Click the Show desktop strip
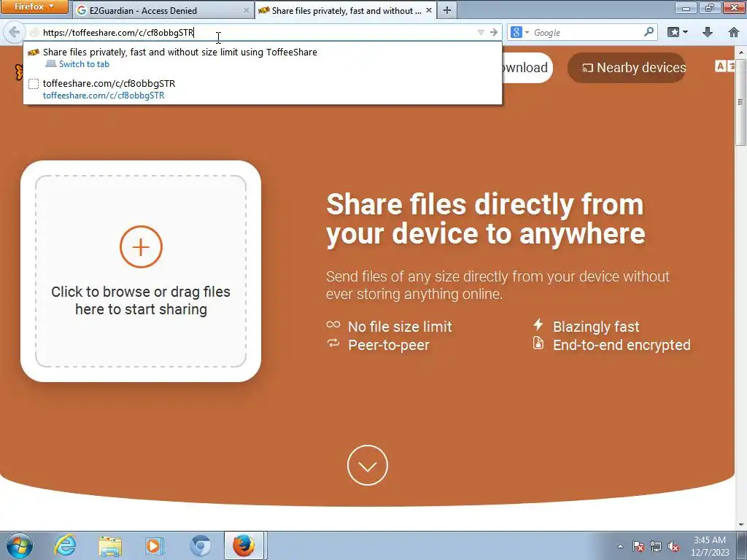Image resolution: width=747 pixels, height=560 pixels. pyautogui.click(x=742, y=545)
